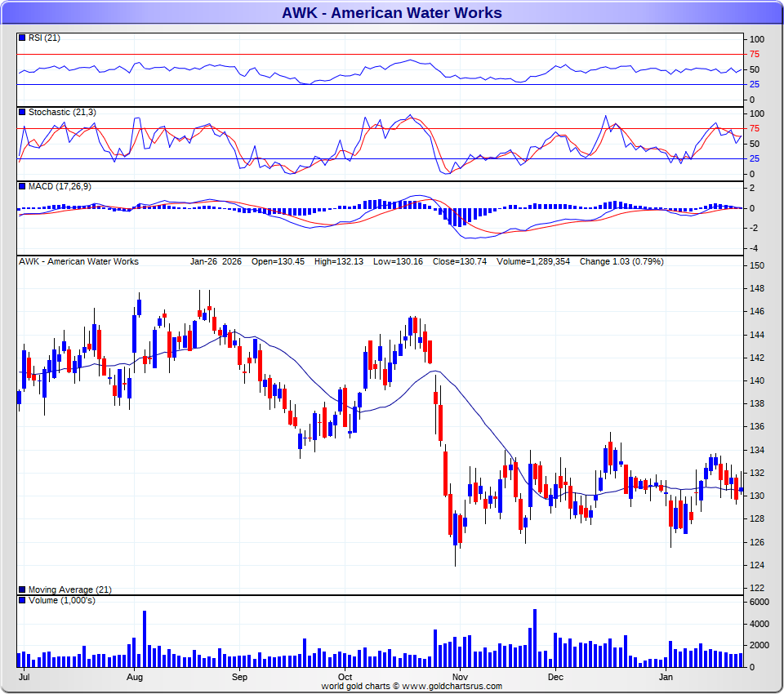Image resolution: width=784 pixels, height=694 pixels.
Task: Click the AWK - American Water Works price panel label
Action: 78,262
